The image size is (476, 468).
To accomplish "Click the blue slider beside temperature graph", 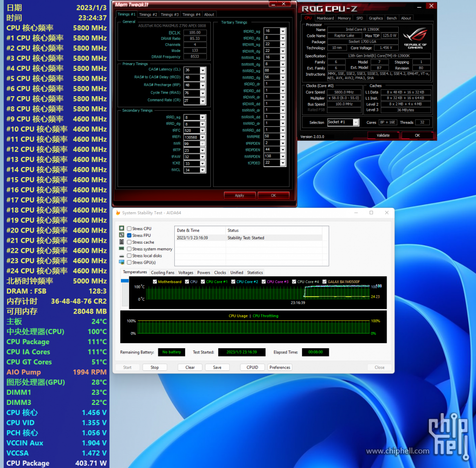I will pyautogui.click(x=125, y=281).
